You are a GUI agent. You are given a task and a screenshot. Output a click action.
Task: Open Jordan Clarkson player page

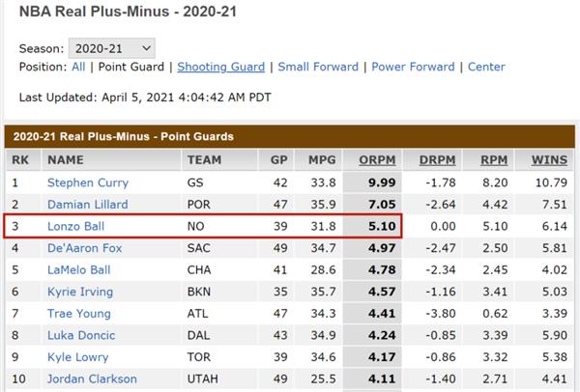92,378
